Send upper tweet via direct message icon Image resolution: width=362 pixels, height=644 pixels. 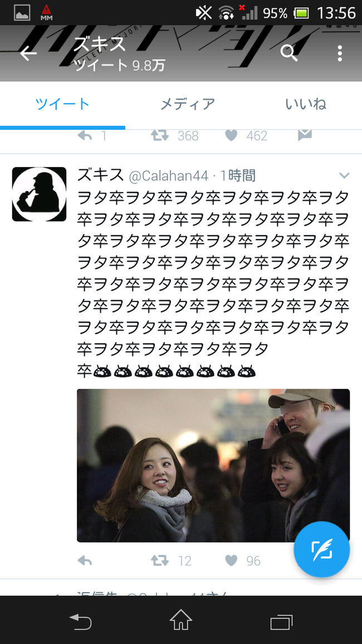[305, 135]
